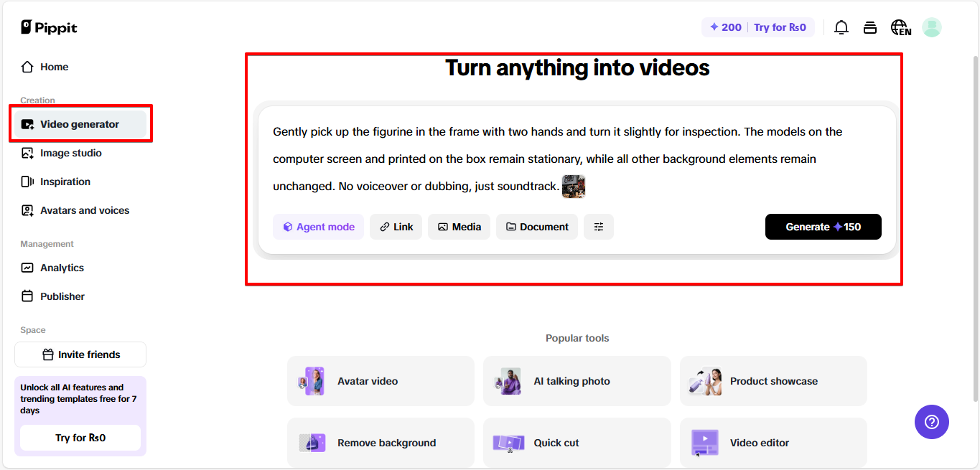This screenshot has height=470, width=980.
Task: Open video generation settings via sliders icon
Action: pos(598,226)
